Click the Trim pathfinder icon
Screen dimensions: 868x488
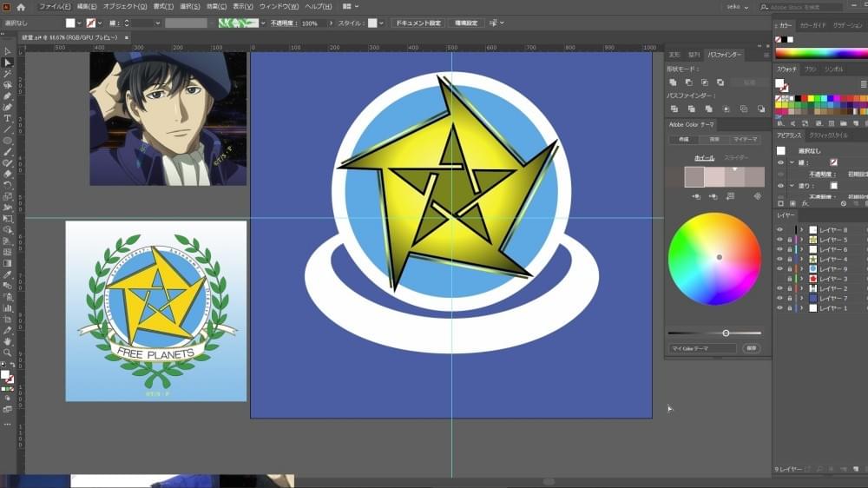click(692, 109)
